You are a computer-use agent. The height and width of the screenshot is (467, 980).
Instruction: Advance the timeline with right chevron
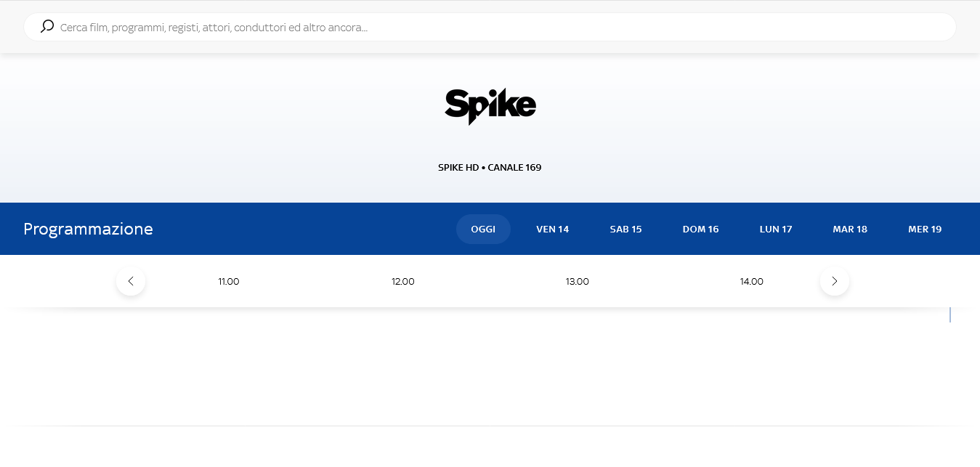click(x=835, y=281)
